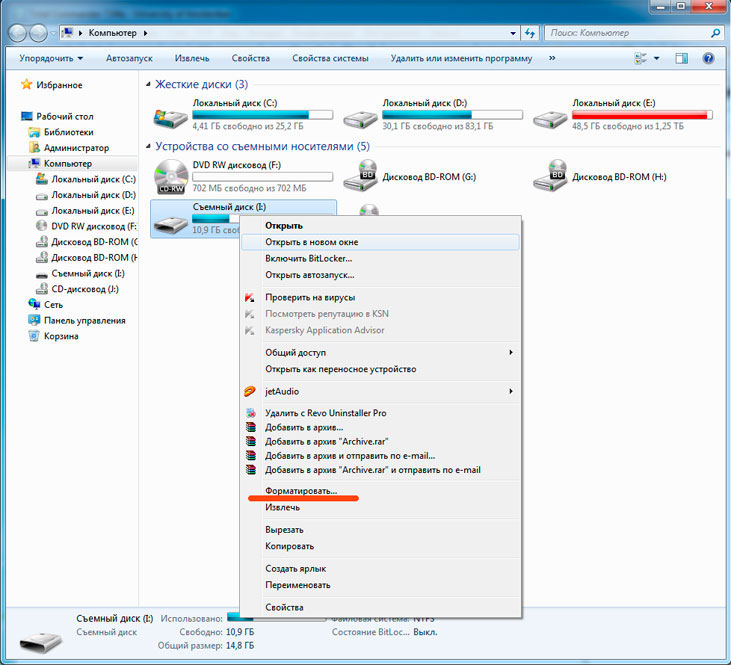Collapse the Жесткие диски group

[150, 85]
